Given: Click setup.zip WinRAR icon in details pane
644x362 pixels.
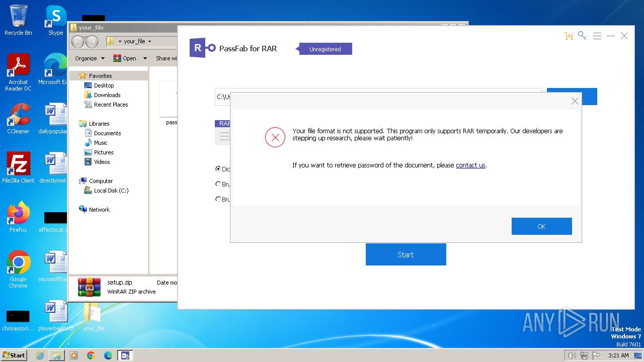Looking at the screenshot, I should pos(89,287).
